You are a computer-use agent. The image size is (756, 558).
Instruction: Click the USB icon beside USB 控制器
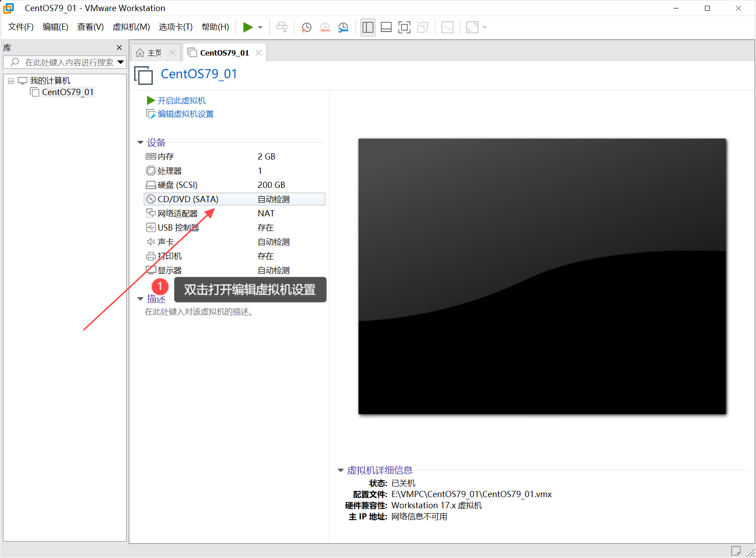pos(151,227)
